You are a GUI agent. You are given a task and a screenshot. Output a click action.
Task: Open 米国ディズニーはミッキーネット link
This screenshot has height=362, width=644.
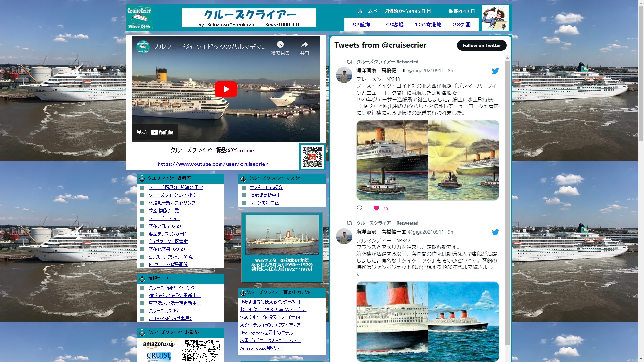[270, 340]
